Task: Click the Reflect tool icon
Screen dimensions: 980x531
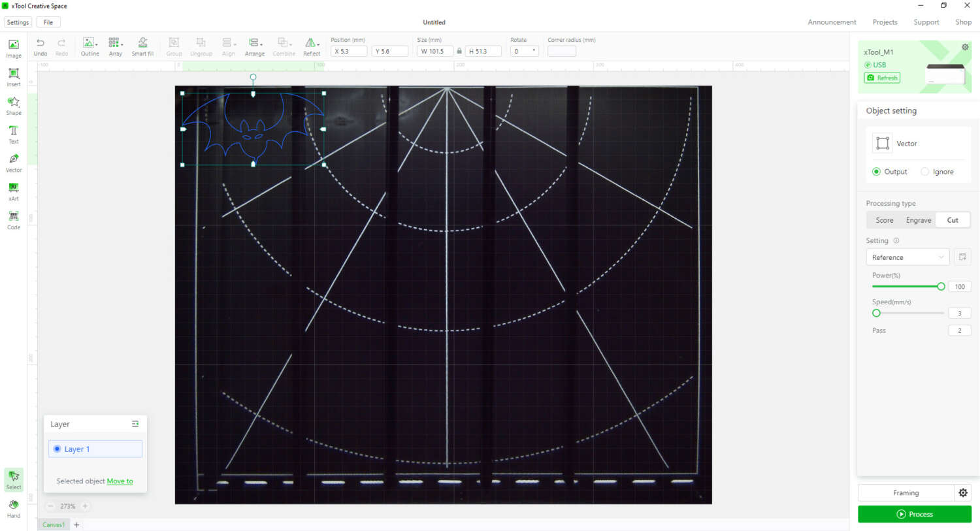Action: [311, 46]
